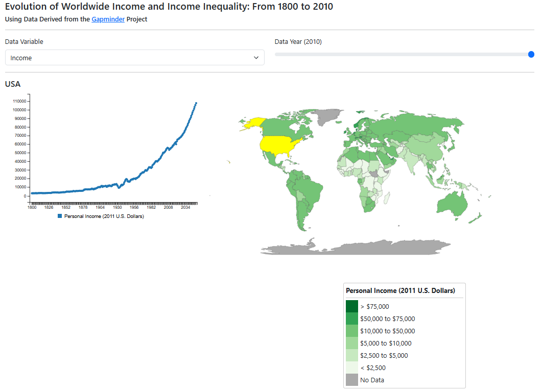Click the '$2,500 to $5,000' legend swatch
542x392 pixels.
351,355
